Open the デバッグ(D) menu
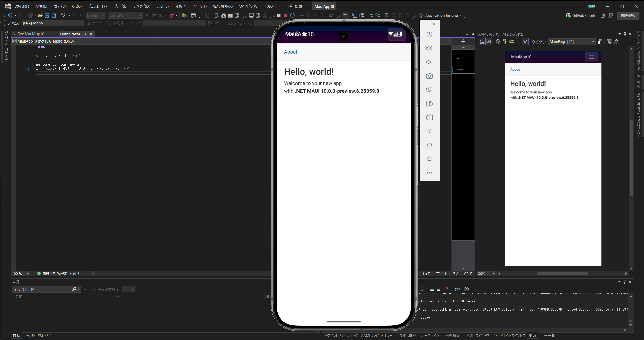Image resolution: width=644 pixels, height=340 pixels. 142,6
